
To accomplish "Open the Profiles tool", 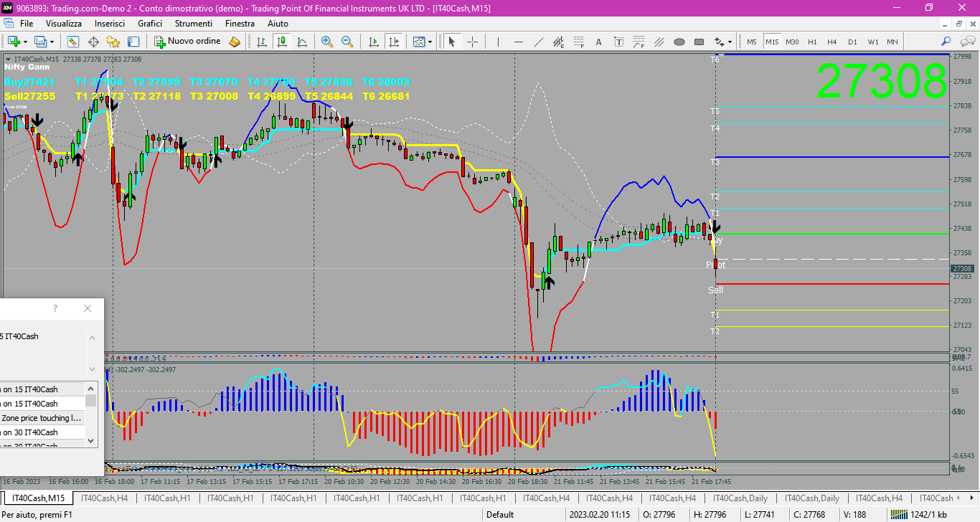I will 40,42.
